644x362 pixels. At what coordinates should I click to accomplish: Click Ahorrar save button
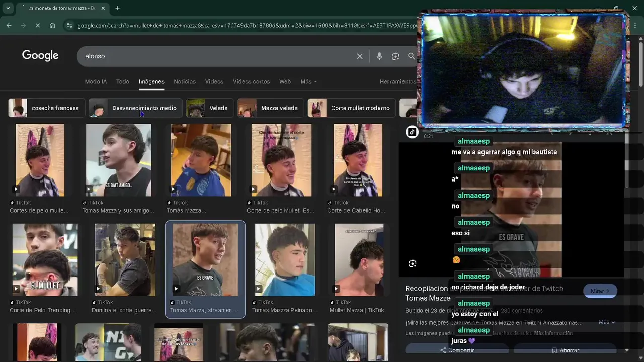565,350
